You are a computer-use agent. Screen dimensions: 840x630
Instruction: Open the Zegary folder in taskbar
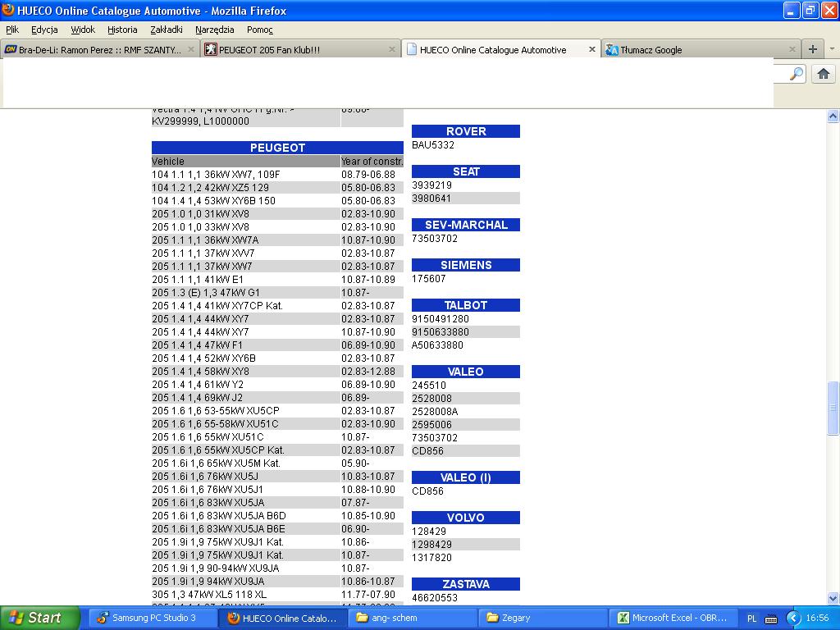coord(541,618)
